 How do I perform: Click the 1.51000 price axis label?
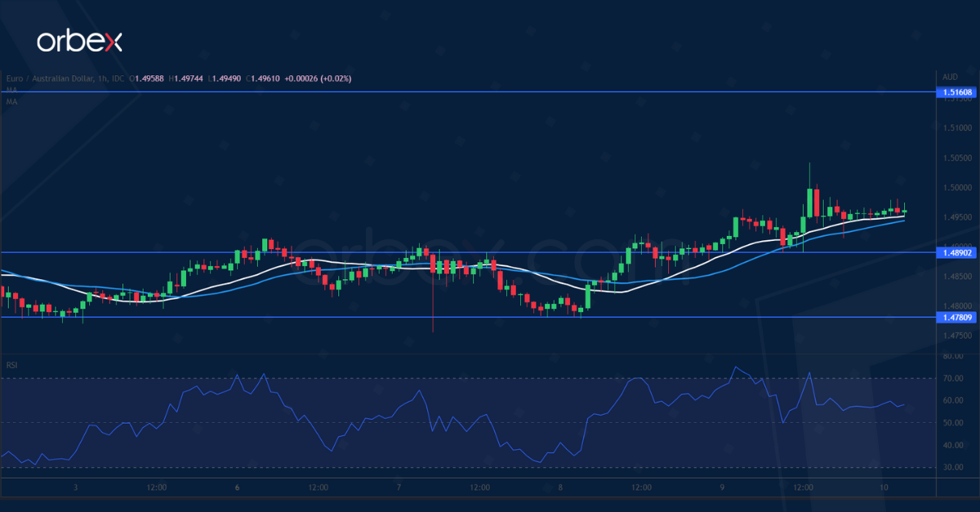pyautogui.click(x=956, y=128)
